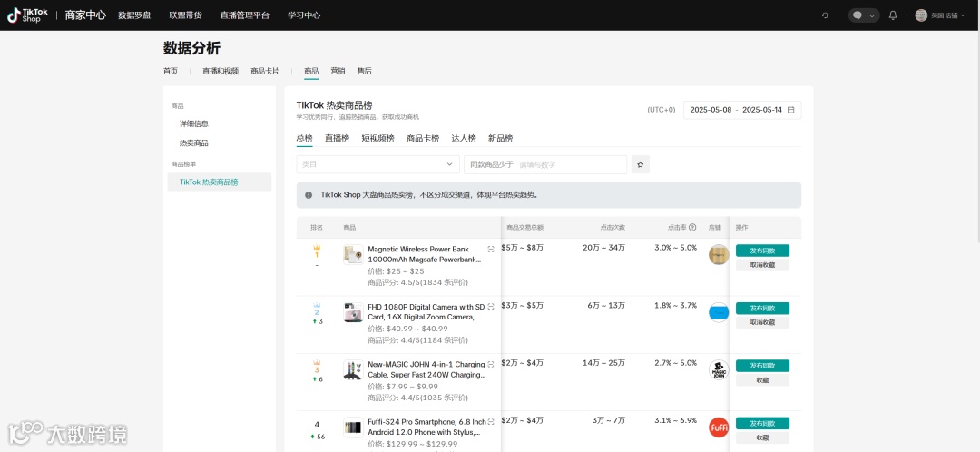980x452 pixels.
Task: Switch to the 直播榜 ranking tab
Action: tap(337, 138)
